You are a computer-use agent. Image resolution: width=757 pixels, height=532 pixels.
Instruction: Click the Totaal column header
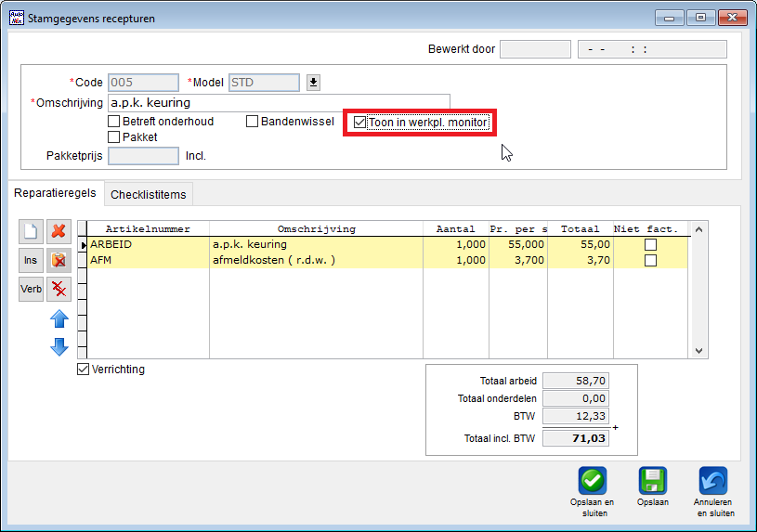tap(581, 228)
